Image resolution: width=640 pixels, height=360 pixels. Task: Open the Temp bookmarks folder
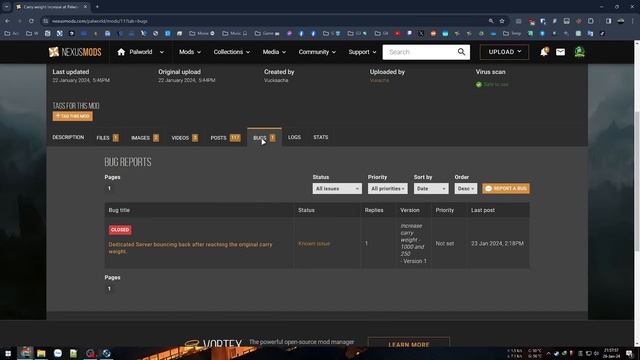coord(512,33)
